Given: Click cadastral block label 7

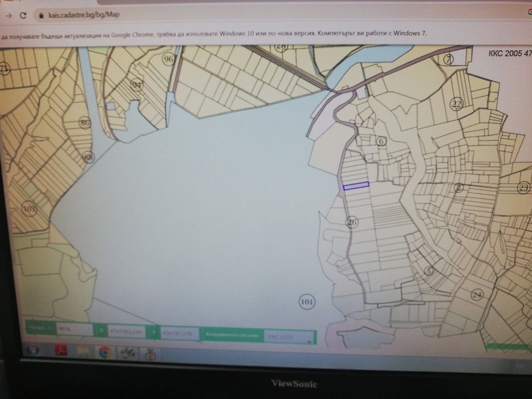Looking at the screenshot, I should pyautogui.click(x=449, y=60).
